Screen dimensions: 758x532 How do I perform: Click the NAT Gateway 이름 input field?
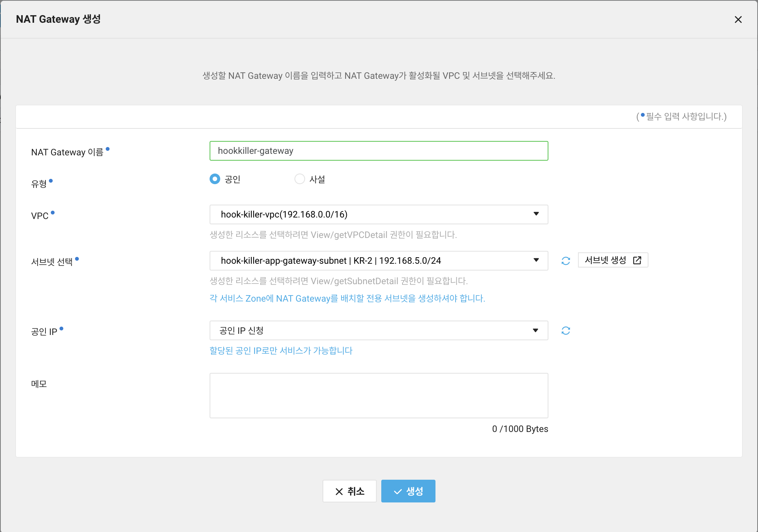tap(378, 151)
